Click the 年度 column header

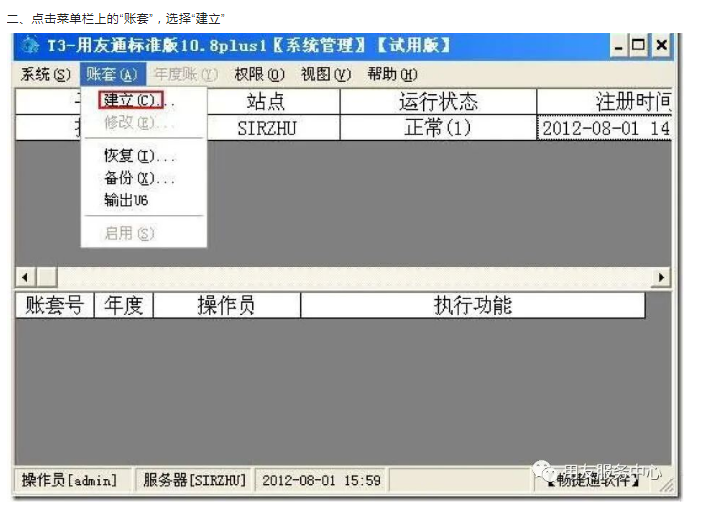click(124, 305)
